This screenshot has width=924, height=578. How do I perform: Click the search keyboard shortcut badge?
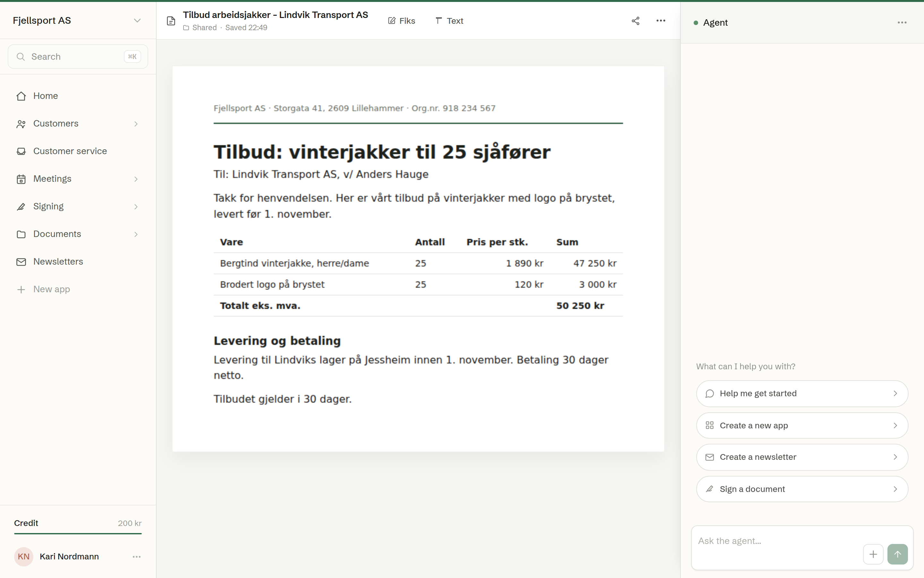pos(133,57)
